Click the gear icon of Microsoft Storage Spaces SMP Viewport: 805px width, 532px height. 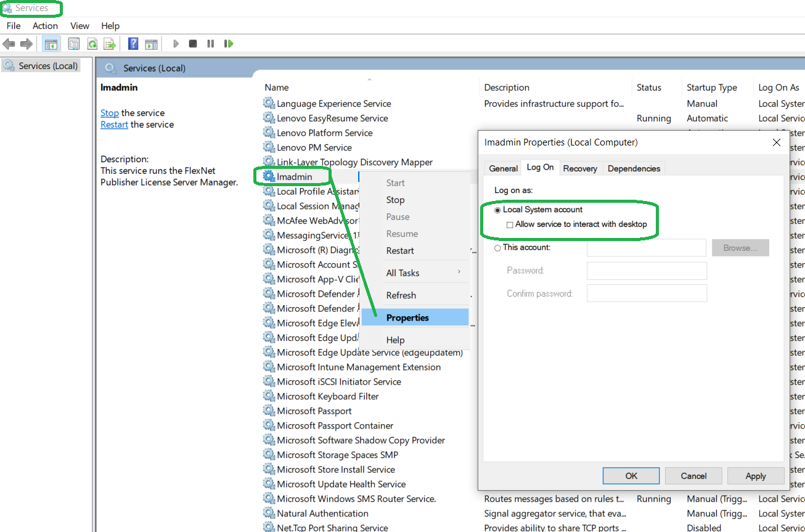click(x=269, y=455)
